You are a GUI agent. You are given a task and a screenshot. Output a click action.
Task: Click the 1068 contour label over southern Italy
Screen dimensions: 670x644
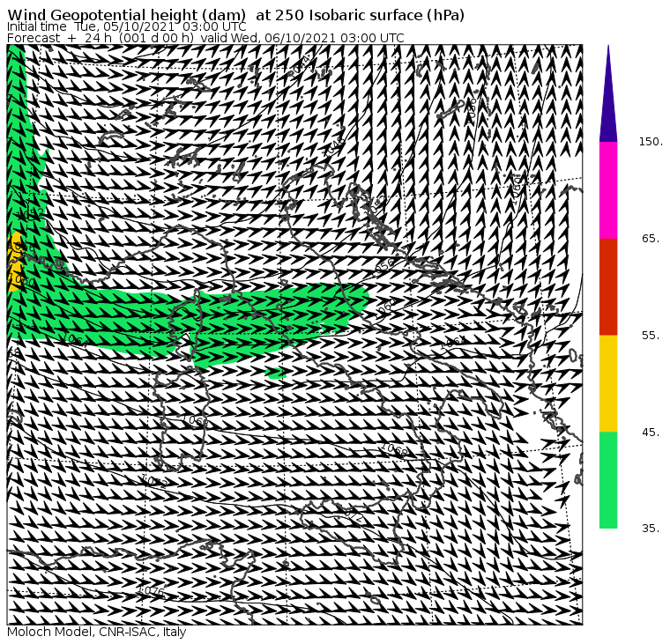coord(394,450)
